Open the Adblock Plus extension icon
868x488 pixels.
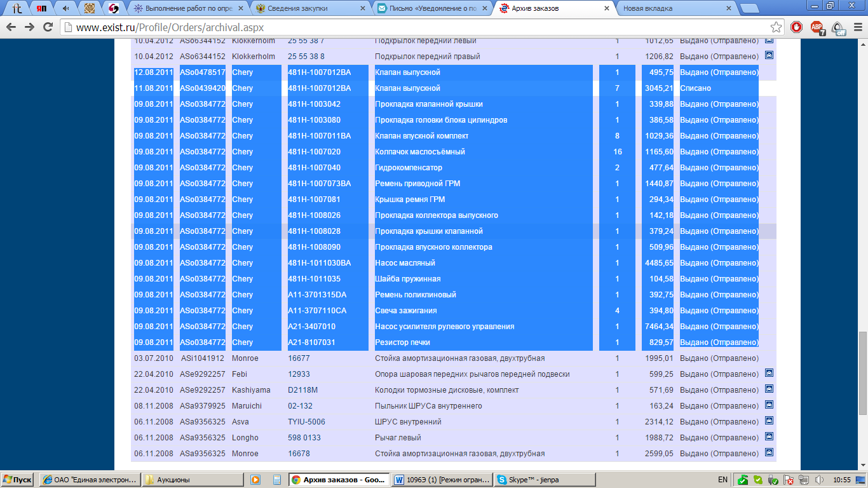[x=817, y=27]
